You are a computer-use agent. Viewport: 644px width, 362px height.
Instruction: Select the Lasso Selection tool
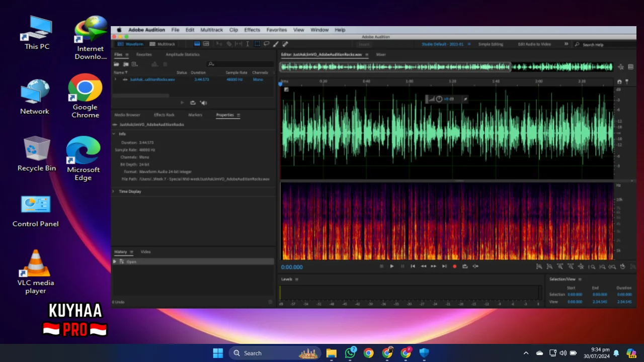click(267, 44)
